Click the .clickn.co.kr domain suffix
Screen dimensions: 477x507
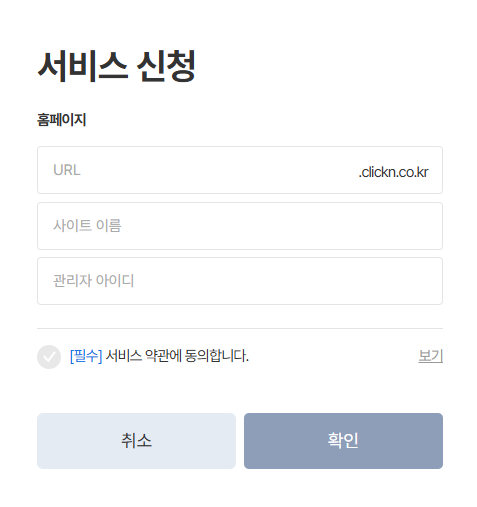[x=393, y=172]
